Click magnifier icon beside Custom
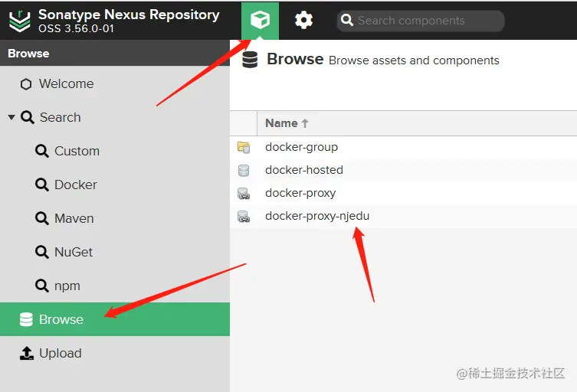Viewport: 577px width, 392px height. click(42, 151)
